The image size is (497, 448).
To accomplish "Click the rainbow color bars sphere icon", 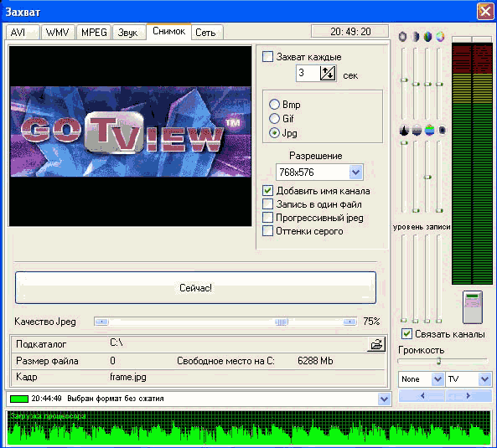I will point(429,130).
